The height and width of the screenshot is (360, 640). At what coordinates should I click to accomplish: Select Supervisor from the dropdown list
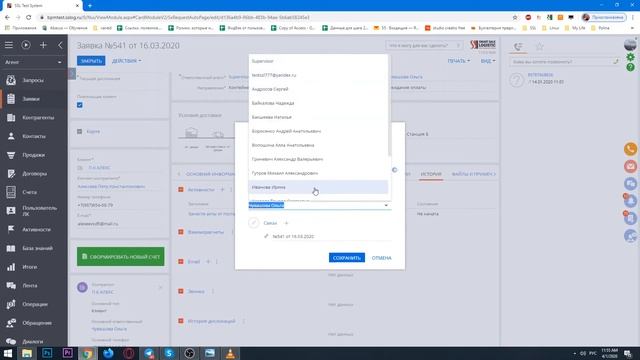[318, 61]
